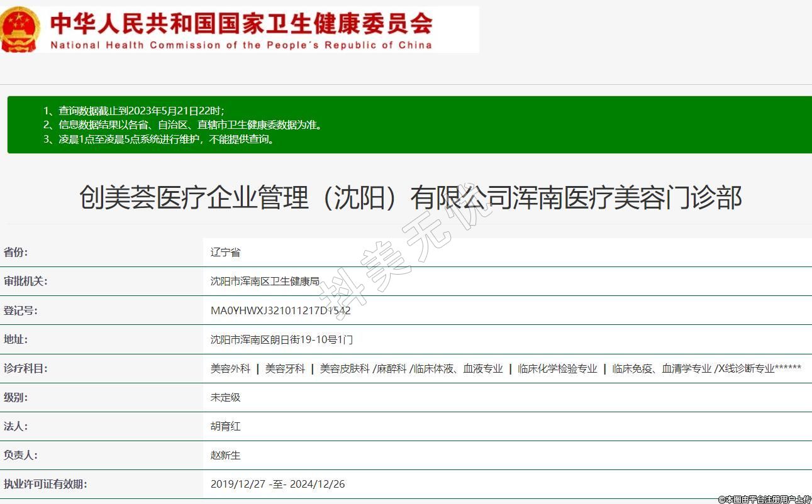Click the level value 未定级
812x504 pixels.
click(225, 398)
